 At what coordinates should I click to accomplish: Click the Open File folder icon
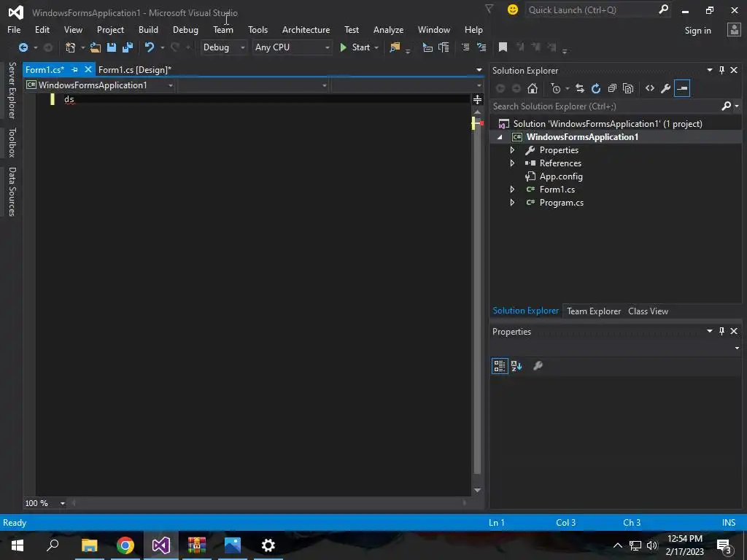click(x=96, y=47)
